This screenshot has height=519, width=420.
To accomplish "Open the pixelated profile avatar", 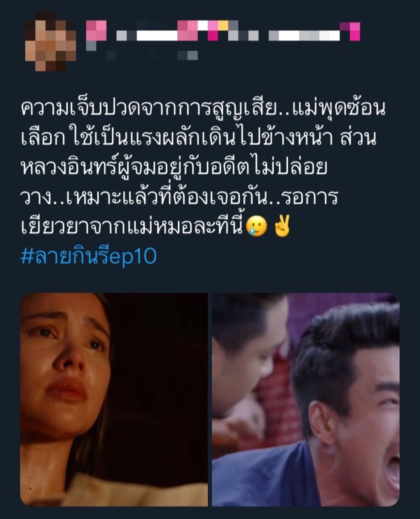I will [51, 41].
